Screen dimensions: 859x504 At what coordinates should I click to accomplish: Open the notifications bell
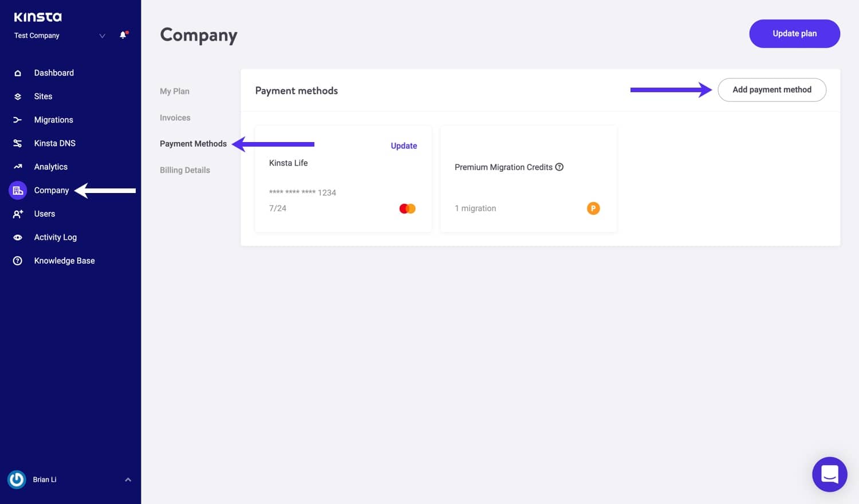point(123,35)
